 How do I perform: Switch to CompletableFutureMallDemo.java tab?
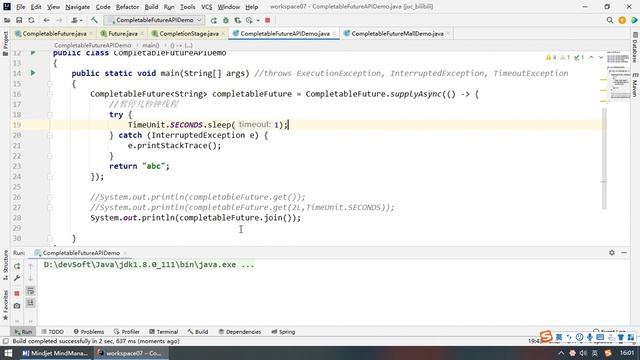(x=397, y=33)
